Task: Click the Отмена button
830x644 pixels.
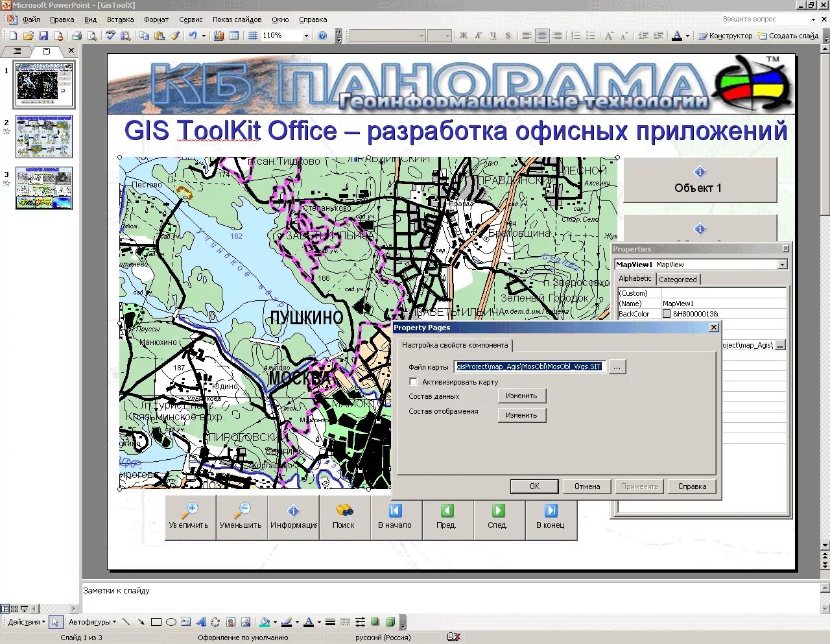Action: click(587, 486)
